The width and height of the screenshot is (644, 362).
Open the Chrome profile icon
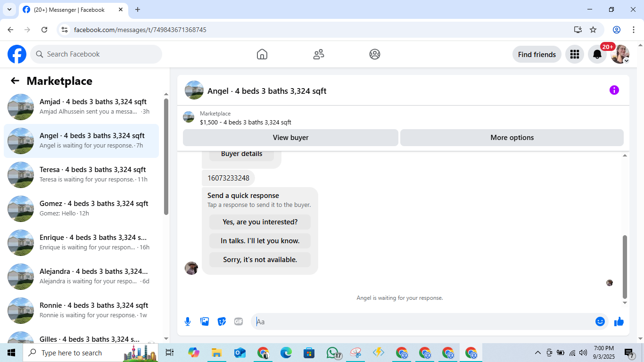[x=617, y=30]
